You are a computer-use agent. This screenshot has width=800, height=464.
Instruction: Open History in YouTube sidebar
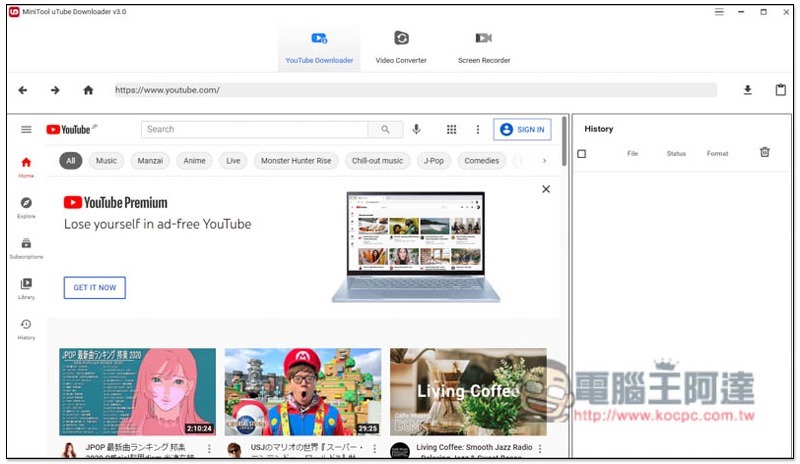tap(26, 329)
